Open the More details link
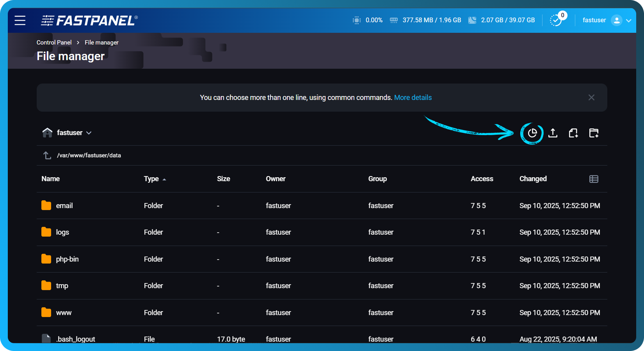 click(x=413, y=98)
